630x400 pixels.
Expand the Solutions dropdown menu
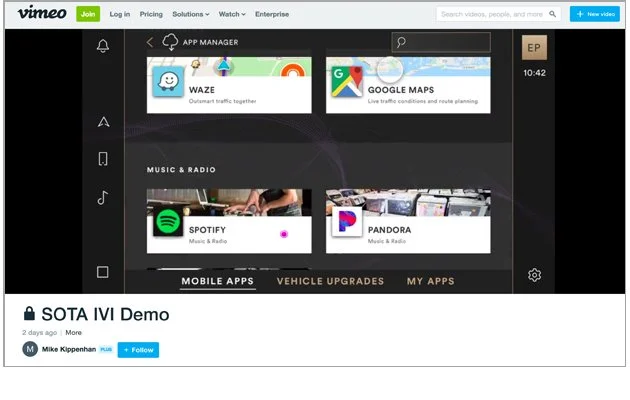191,14
